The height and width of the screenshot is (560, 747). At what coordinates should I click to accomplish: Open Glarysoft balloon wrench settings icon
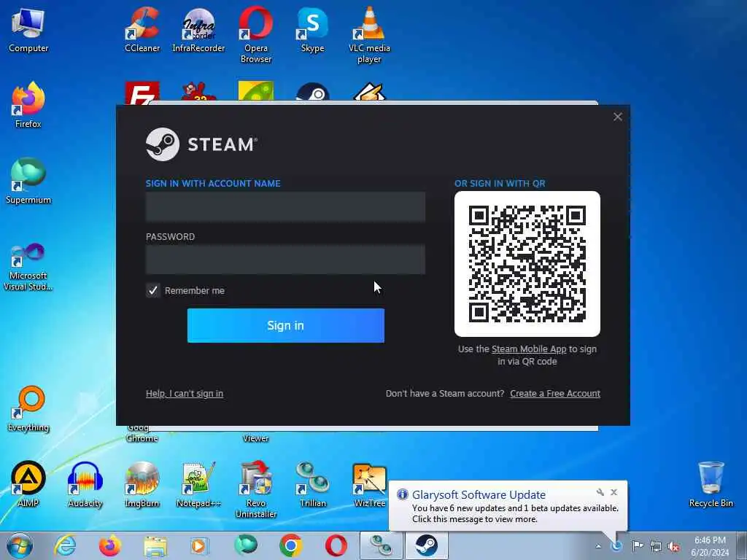click(x=600, y=492)
